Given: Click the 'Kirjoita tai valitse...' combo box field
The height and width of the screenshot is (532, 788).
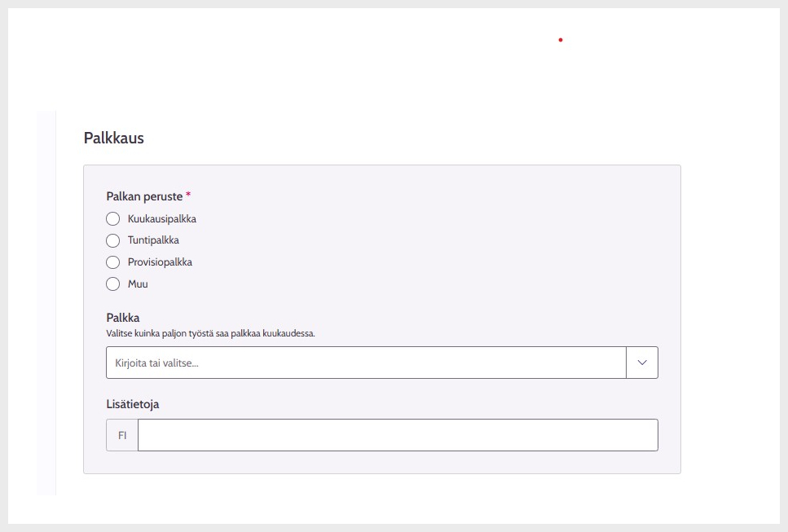Looking at the screenshot, I should click(x=365, y=363).
